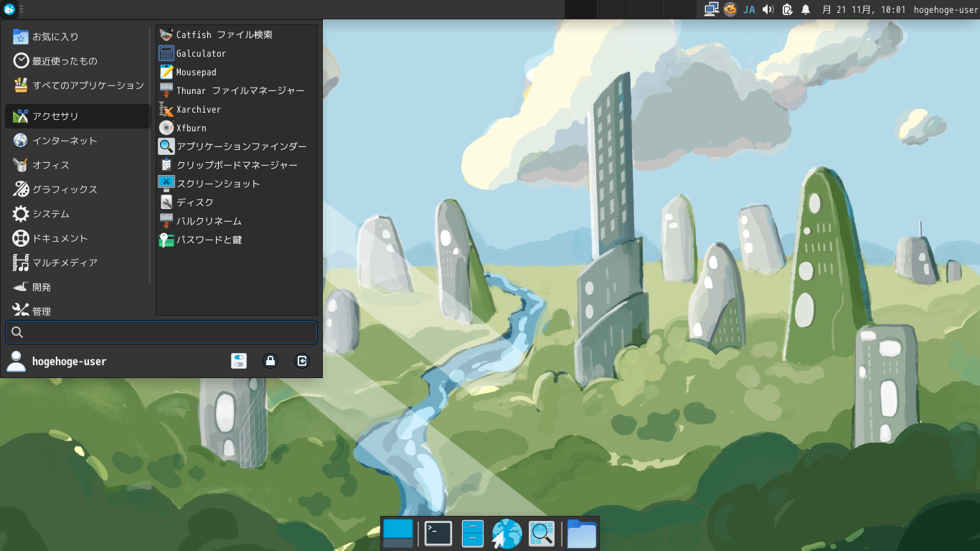980x551 pixels.
Task: Click hogehoge-user name in menu
Action: point(69,362)
